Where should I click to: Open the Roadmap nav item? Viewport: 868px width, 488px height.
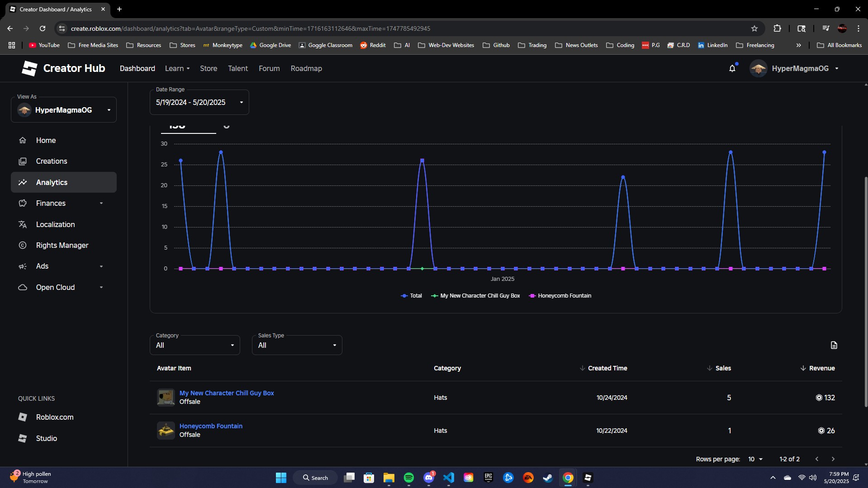coord(306,68)
